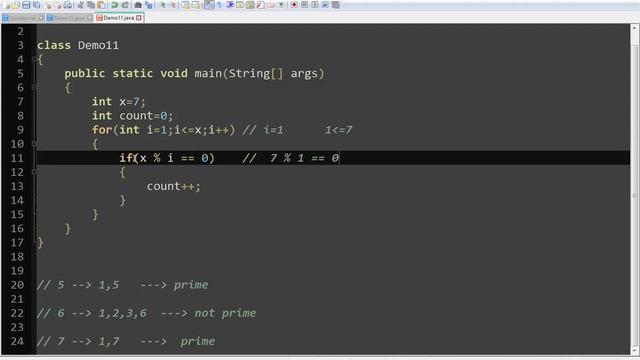This screenshot has width=640, height=360.
Task: Open the Folder as Workspace icon
Action: click(x=271, y=5)
